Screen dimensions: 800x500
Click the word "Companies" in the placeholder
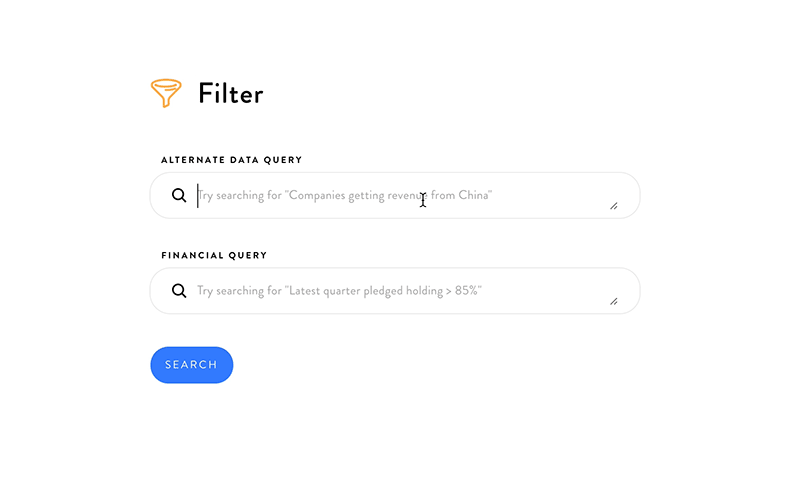317,195
